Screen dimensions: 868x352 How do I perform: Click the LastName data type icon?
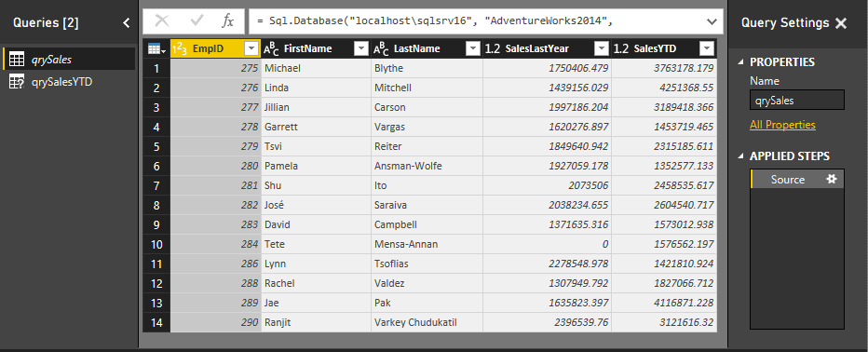point(382,48)
